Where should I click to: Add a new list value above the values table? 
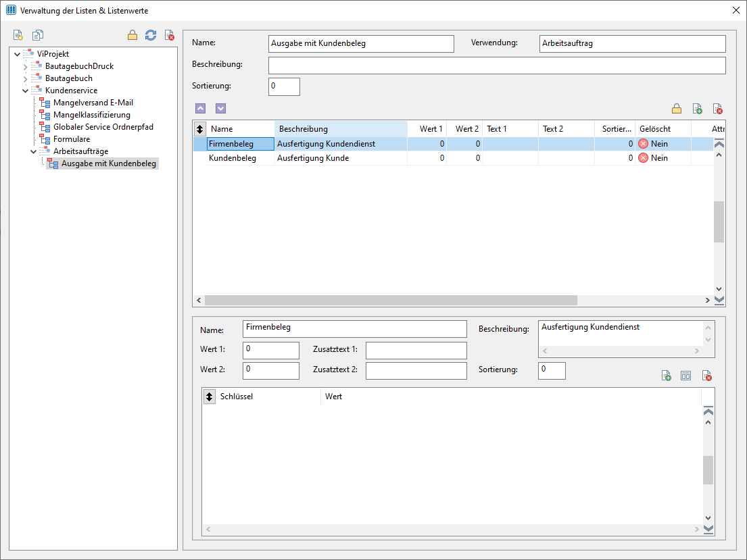pyautogui.click(x=698, y=109)
